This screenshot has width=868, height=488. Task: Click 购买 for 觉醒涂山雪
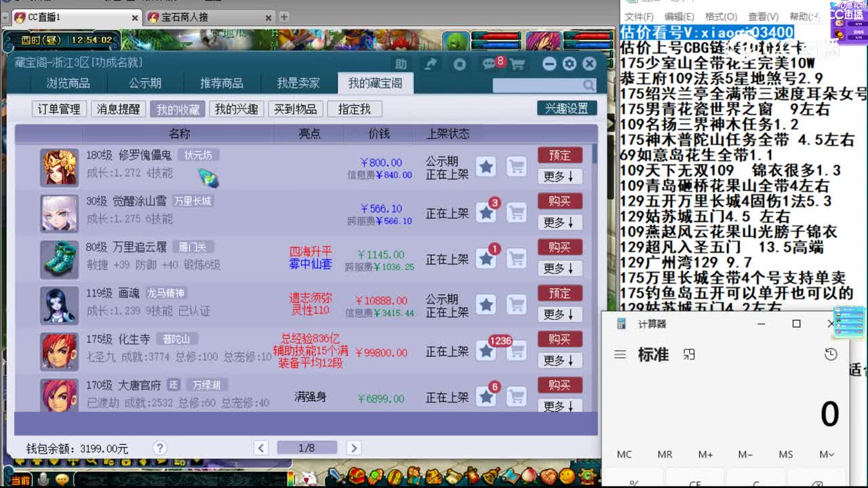click(560, 201)
